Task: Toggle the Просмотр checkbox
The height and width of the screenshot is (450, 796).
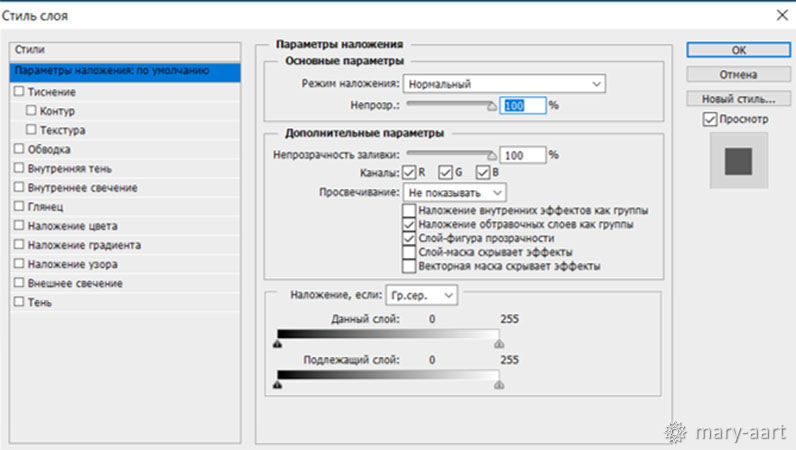Action: point(711,120)
